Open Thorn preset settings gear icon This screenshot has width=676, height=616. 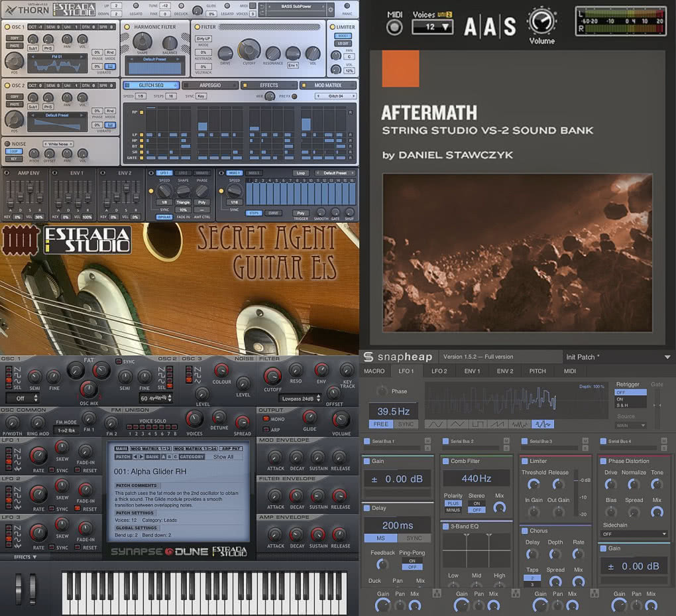click(x=331, y=9)
